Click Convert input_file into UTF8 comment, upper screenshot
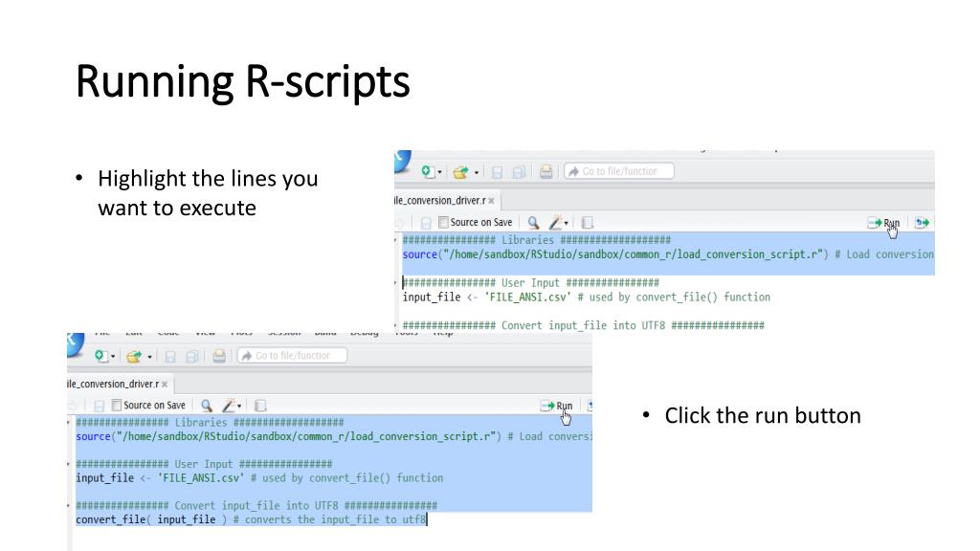 point(583,325)
